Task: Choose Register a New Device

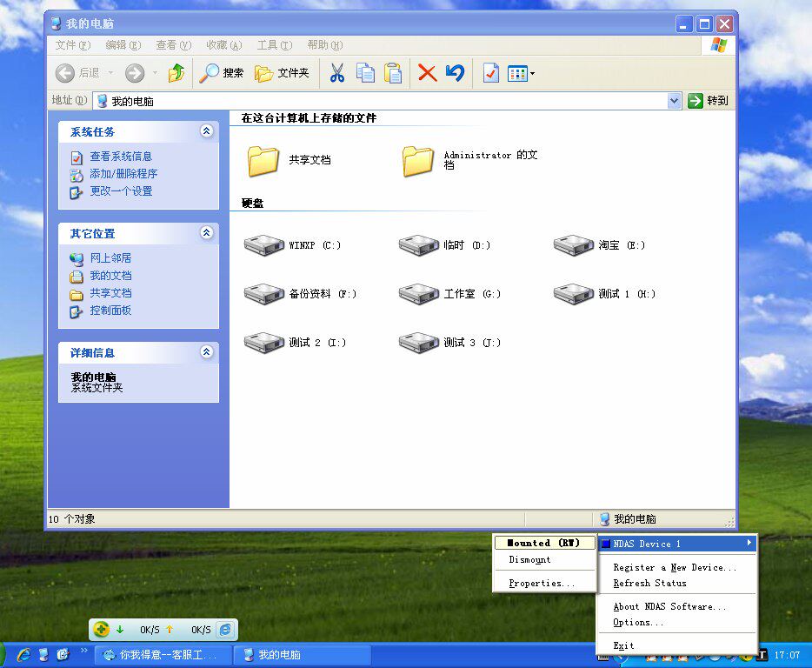Action: pos(677,567)
